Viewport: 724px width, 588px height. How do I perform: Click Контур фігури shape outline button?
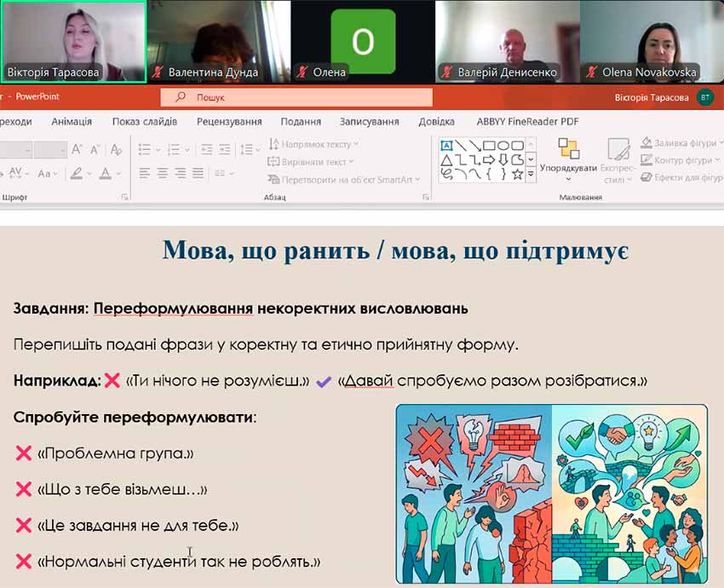[680, 160]
